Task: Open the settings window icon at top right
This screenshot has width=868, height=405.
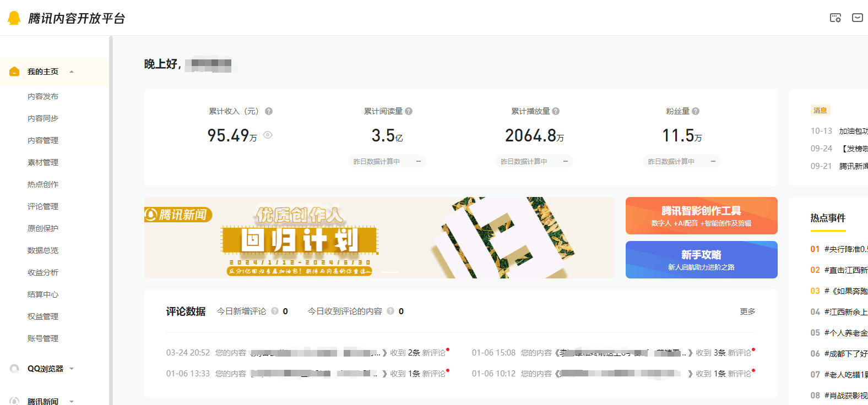Action: pyautogui.click(x=836, y=18)
